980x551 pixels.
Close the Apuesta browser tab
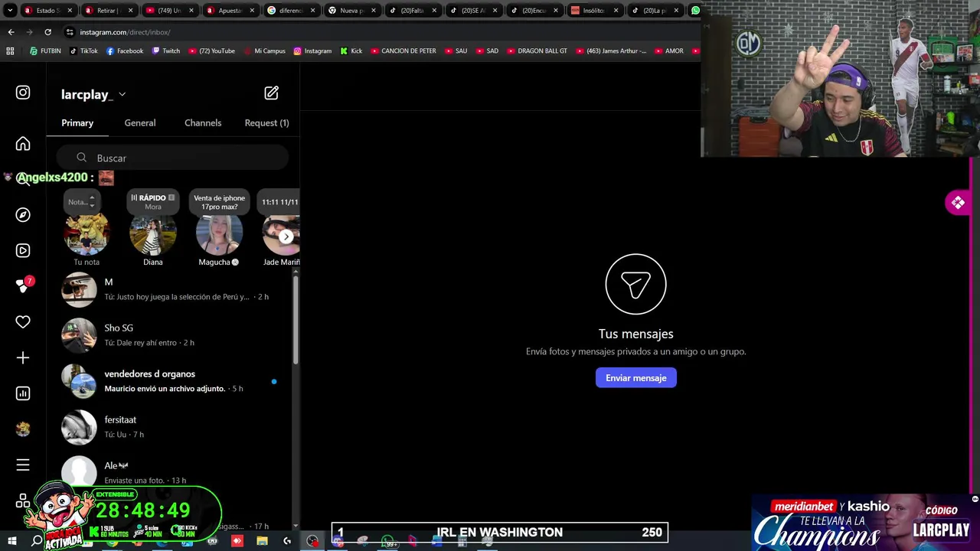point(252,11)
